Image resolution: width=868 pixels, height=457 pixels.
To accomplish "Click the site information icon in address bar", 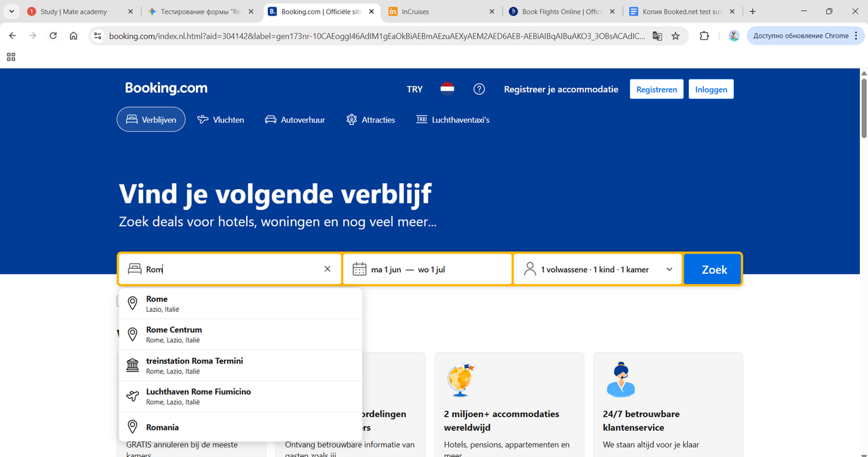I will pyautogui.click(x=98, y=36).
